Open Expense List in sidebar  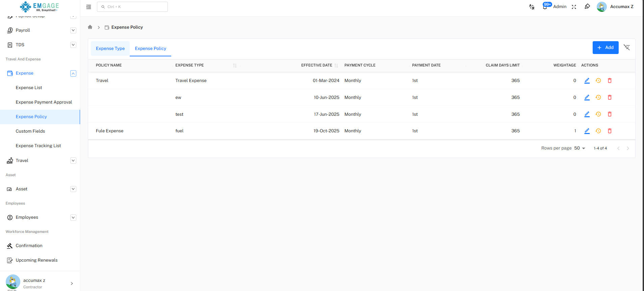(29, 88)
